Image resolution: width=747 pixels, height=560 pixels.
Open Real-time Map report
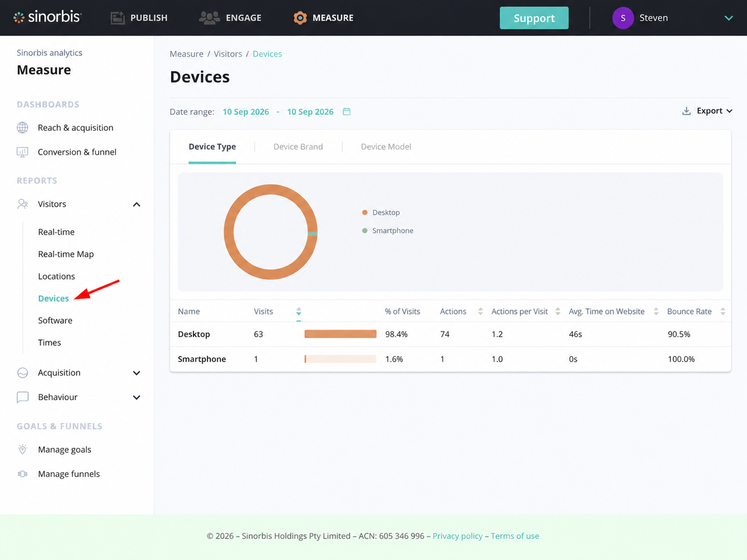pyautogui.click(x=66, y=254)
